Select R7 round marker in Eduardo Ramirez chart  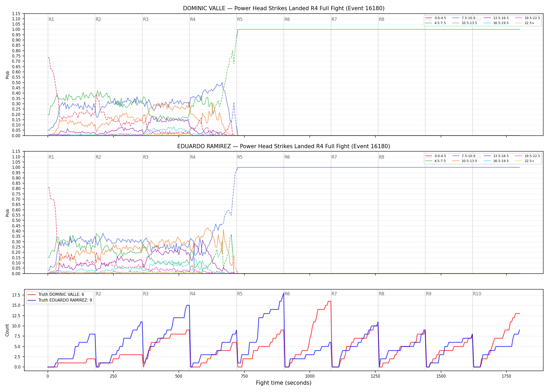[334, 157]
